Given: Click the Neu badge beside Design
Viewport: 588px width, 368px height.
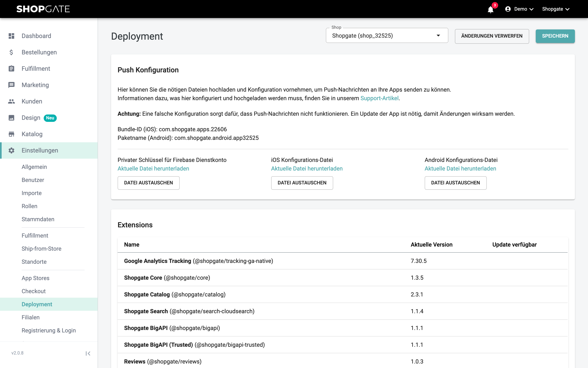Looking at the screenshot, I should 50,118.
